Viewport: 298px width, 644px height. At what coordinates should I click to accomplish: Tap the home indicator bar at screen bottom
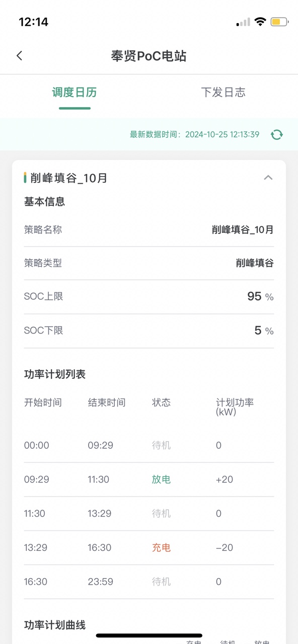tap(149, 635)
